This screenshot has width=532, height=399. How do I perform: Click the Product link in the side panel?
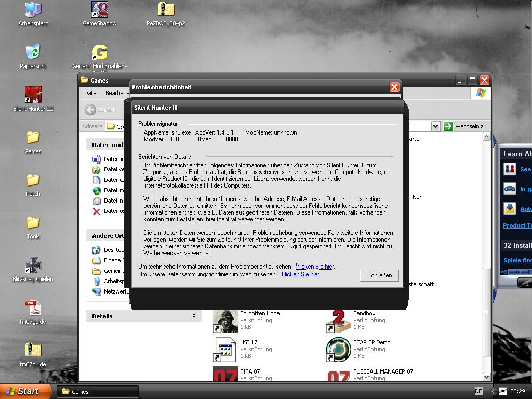(517, 225)
